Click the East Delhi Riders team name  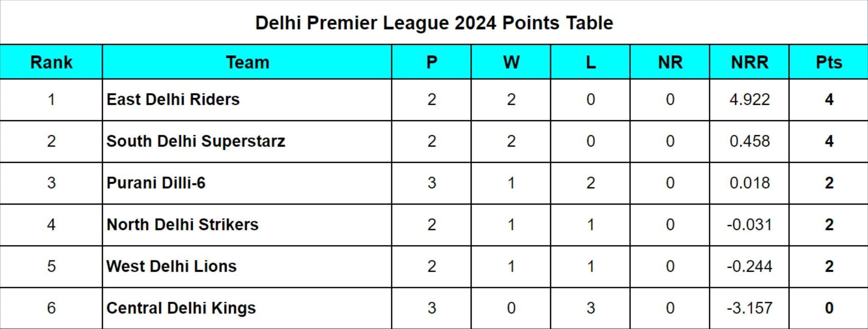(x=173, y=99)
